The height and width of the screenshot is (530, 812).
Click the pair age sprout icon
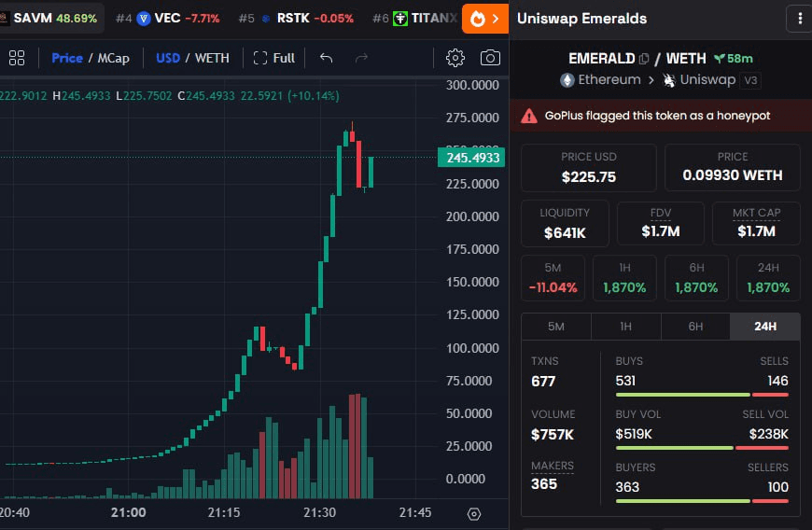[x=720, y=59]
